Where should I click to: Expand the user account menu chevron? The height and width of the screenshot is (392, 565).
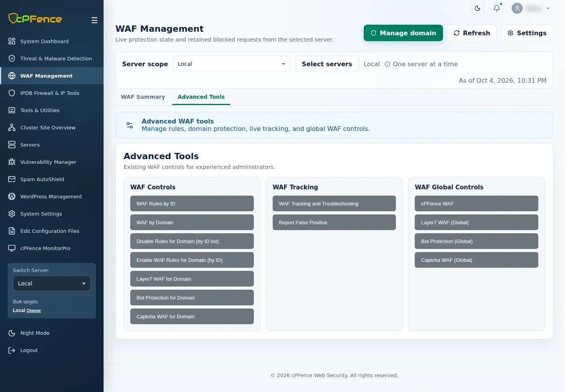(548, 8)
